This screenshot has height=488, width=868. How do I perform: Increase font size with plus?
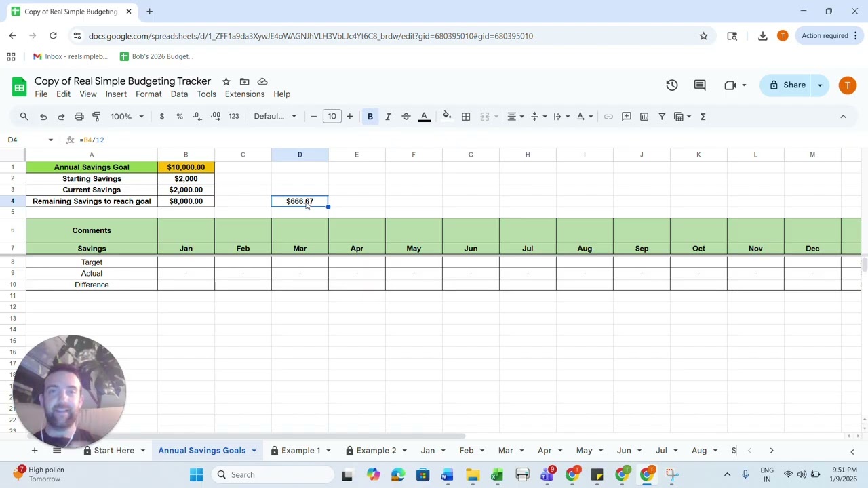coord(350,117)
